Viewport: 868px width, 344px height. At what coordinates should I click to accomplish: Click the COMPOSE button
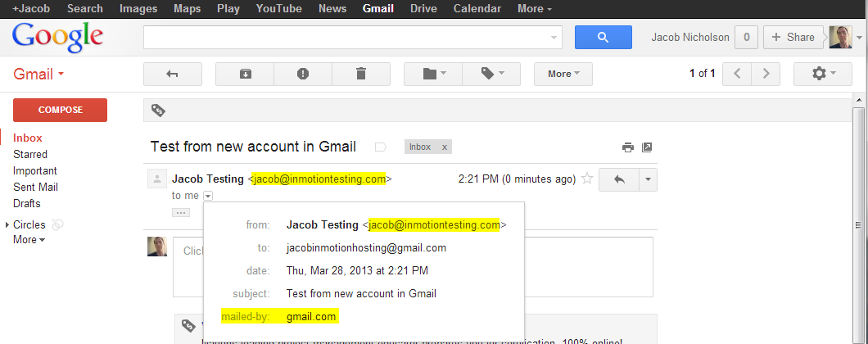(60, 110)
